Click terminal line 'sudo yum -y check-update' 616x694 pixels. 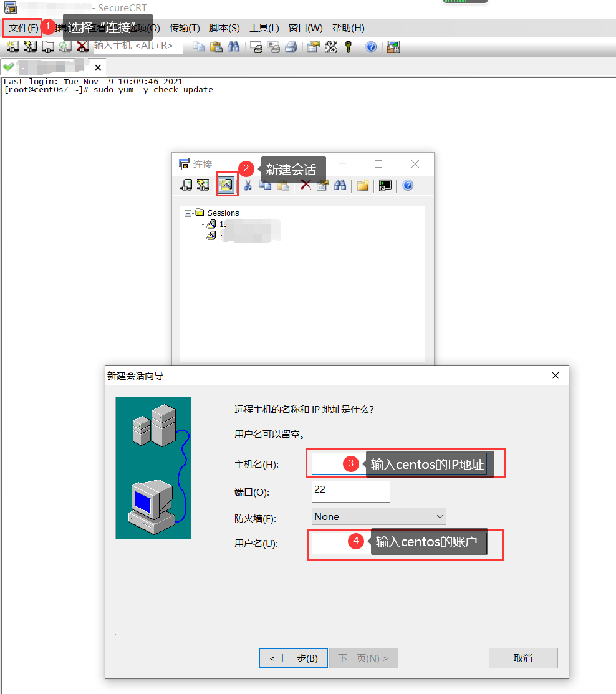[x=153, y=90]
